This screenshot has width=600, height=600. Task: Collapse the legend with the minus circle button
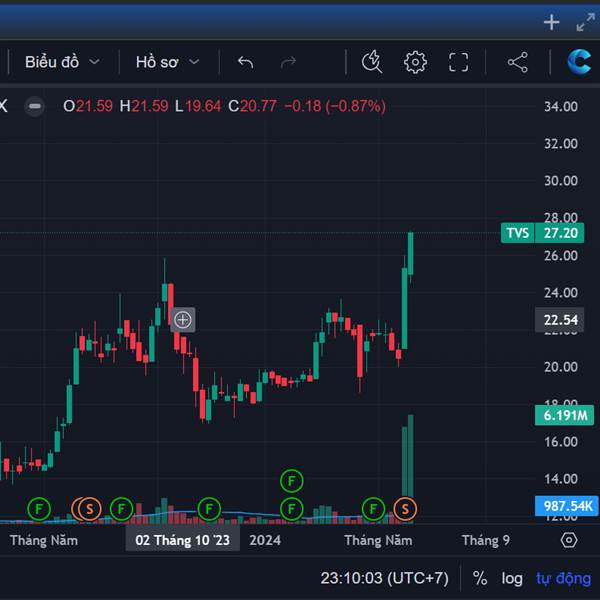[35, 106]
